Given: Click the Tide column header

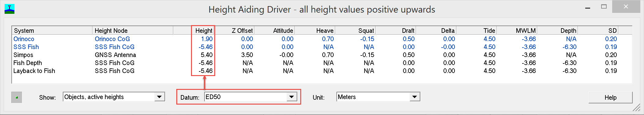Looking at the screenshot, I should 476,30.
